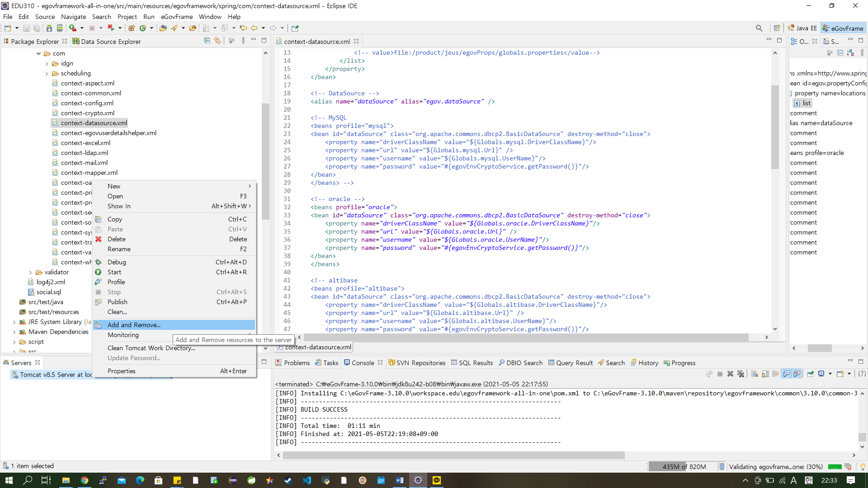
Task: Expand the validator folder node
Action: click(31, 272)
